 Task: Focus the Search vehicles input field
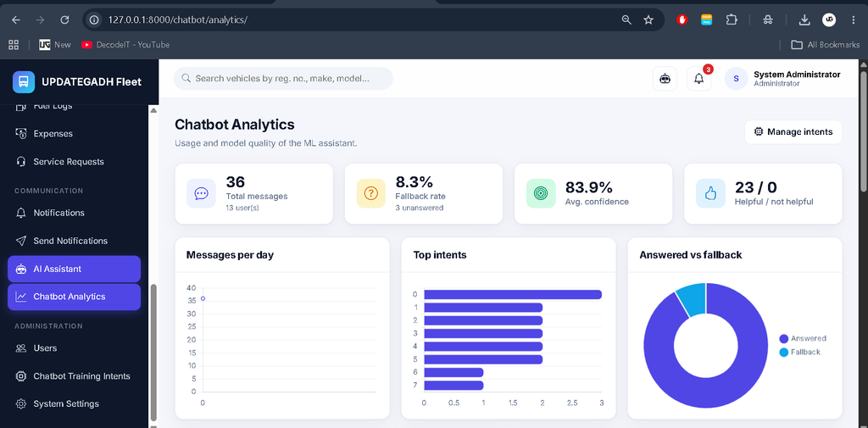(x=283, y=79)
